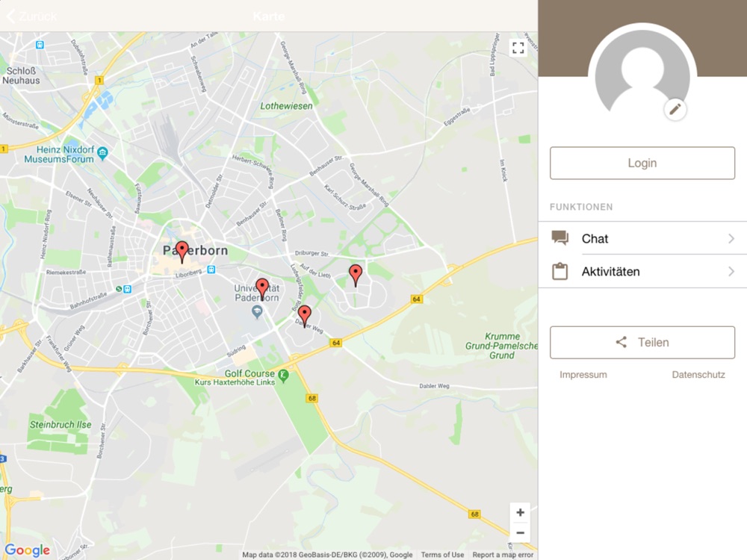Image resolution: width=747 pixels, height=560 pixels.
Task: Expand Chat via its chevron arrow
Action: pyautogui.click(x=731, y=238)
